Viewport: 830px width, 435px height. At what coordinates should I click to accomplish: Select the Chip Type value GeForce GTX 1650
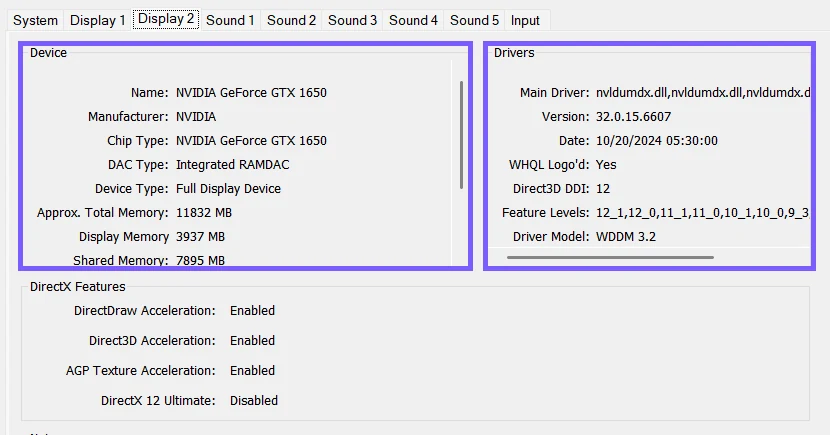[x=251, y=141]
